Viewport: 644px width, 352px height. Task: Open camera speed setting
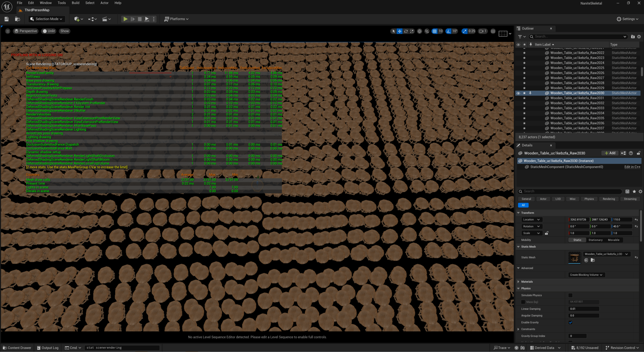click(x=482, y=31)
